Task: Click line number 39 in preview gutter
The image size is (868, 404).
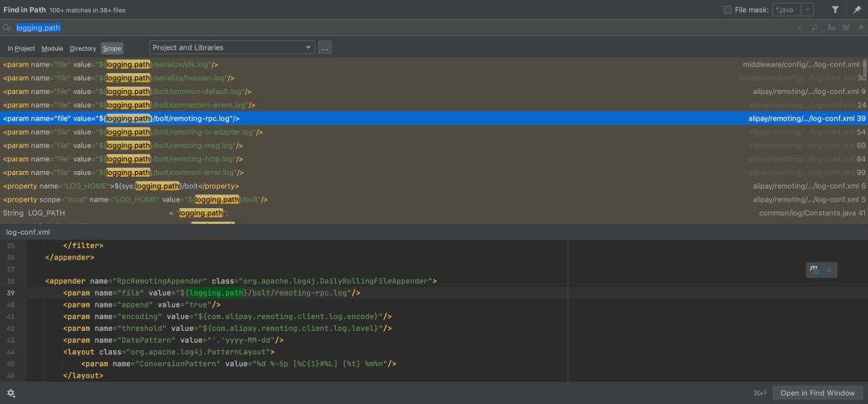Action: coord(11,293)
